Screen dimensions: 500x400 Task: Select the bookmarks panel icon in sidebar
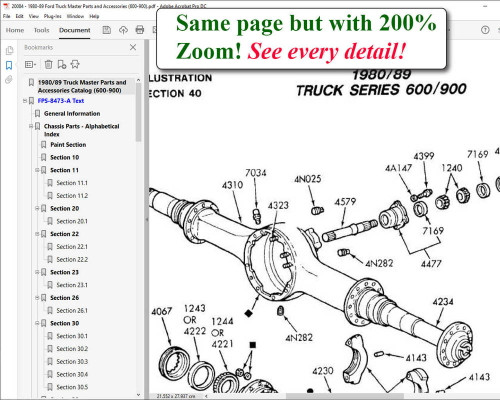(9, 65)
